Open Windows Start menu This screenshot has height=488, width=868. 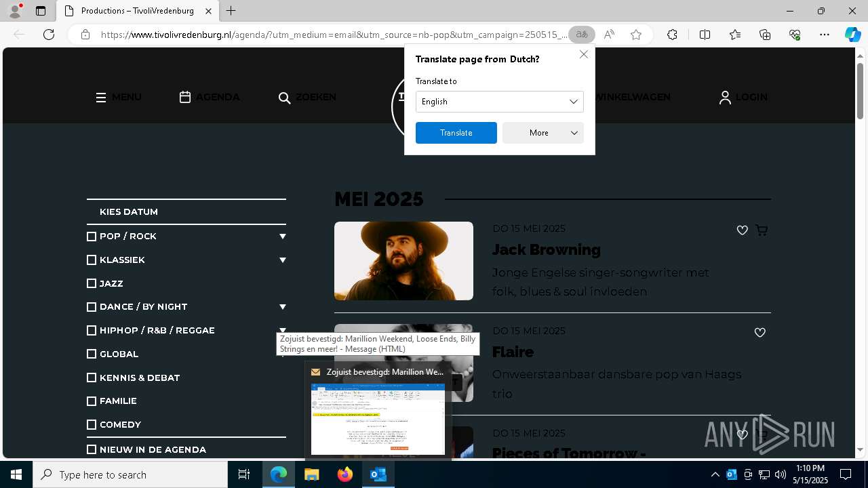(x=16, y=474)
